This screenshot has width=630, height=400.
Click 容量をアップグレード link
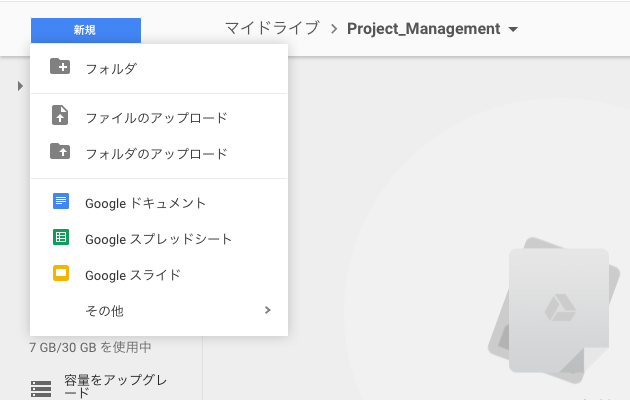(116, 386)
